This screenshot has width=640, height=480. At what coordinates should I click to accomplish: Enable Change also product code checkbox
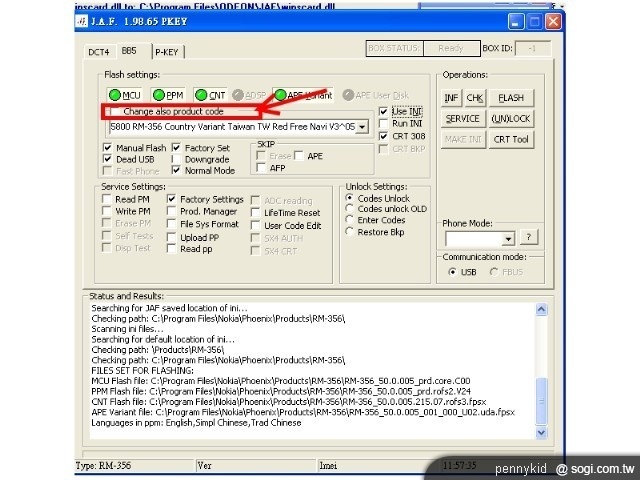[116, 111]
